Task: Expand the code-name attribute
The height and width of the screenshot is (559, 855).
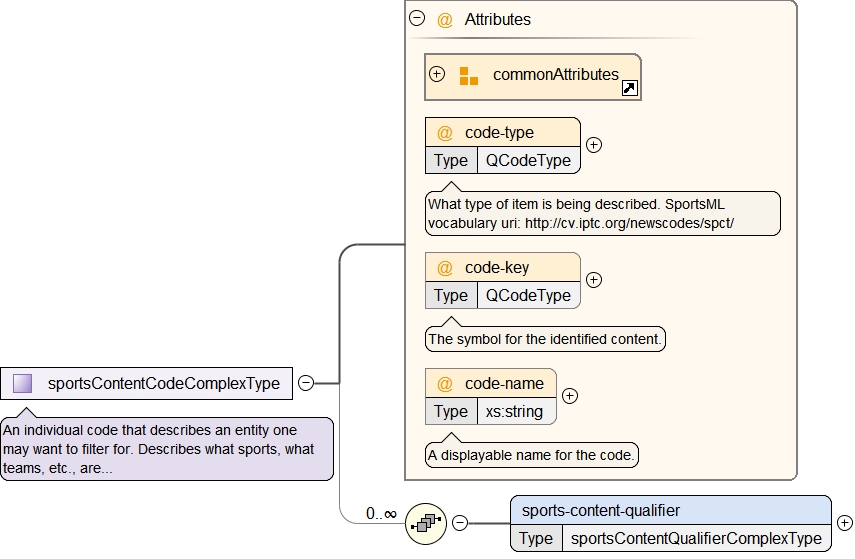Action: (570, 396)
